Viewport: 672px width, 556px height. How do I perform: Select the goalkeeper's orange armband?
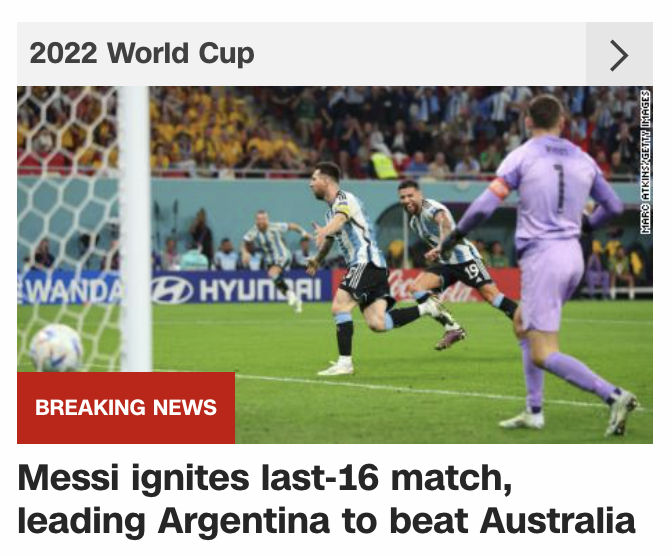point(500,188)
